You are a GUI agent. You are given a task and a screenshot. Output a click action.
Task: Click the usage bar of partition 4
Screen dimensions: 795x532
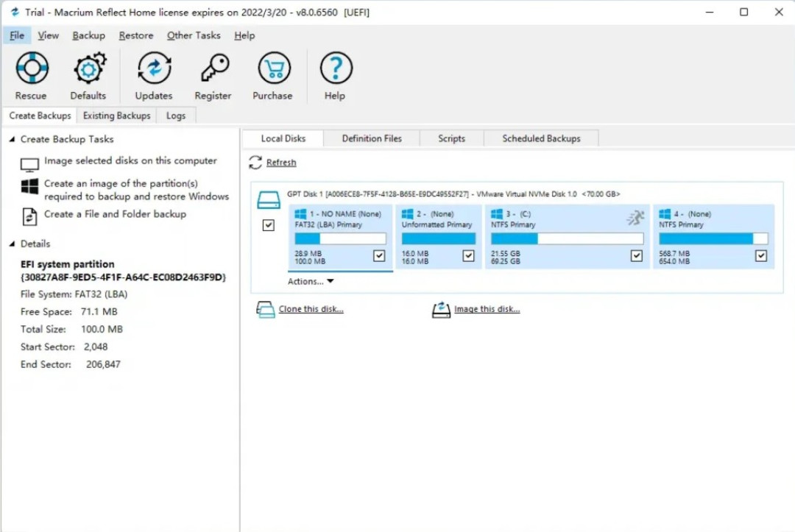[x=713, y=238]
